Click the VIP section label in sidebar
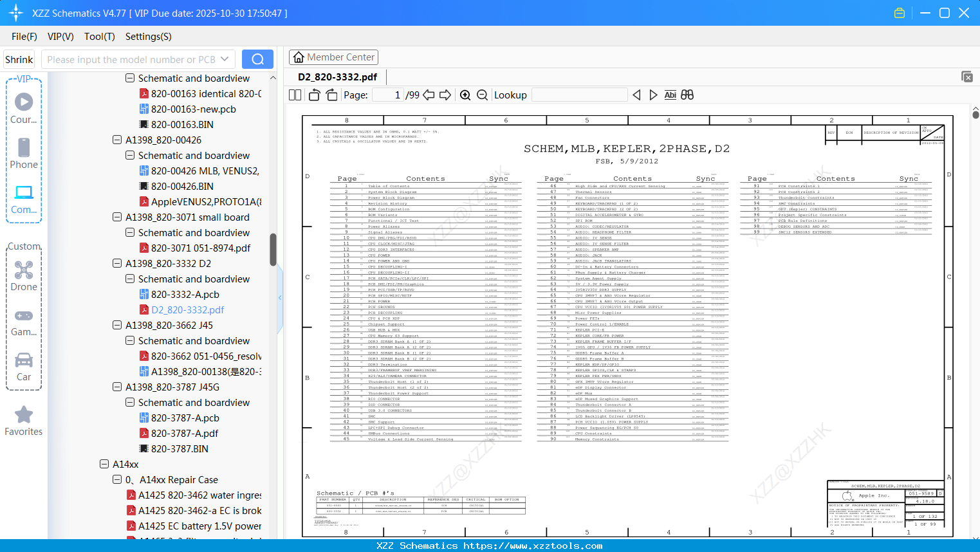980x552 pixels. click(24, 78)
